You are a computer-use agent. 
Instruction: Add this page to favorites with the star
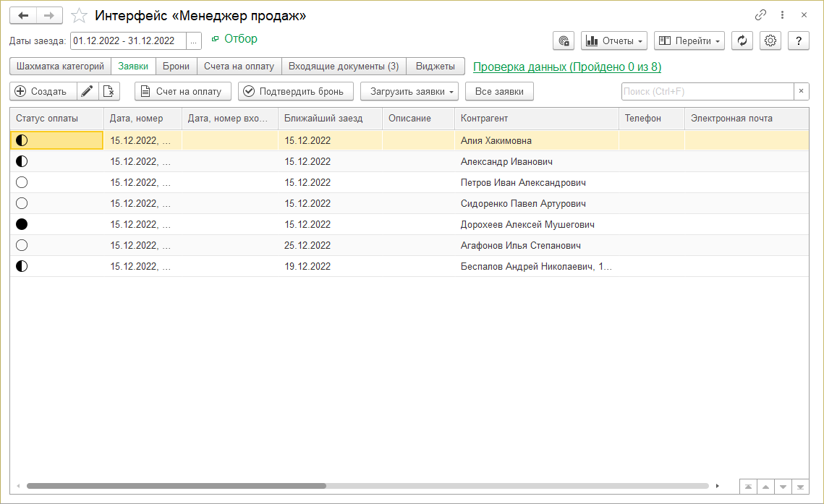(79, 15)
